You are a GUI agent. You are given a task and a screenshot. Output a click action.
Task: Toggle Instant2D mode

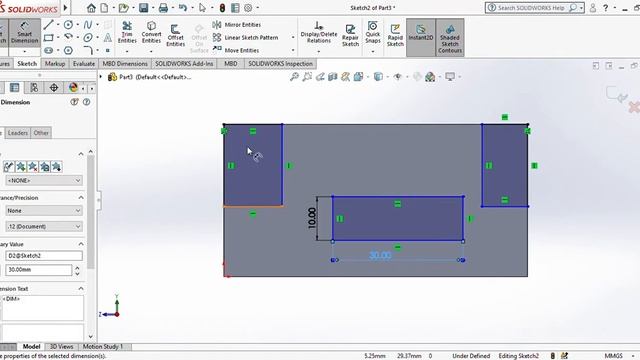(x=421, y=37)
